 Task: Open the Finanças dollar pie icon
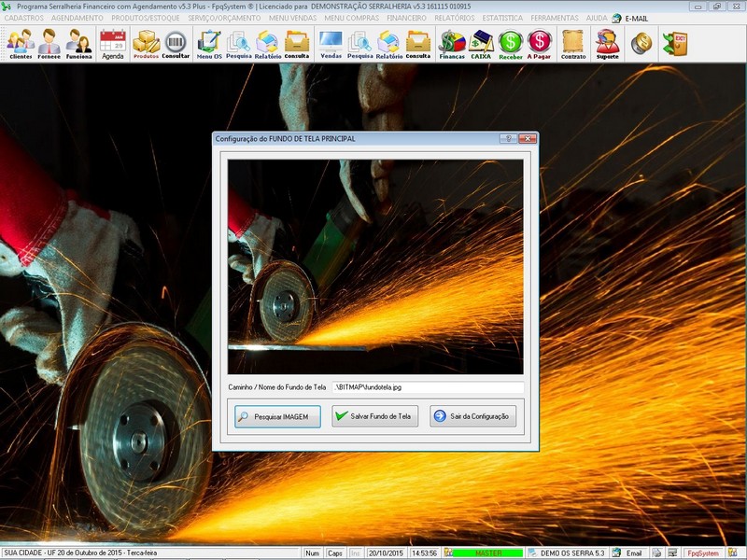coord(452,44)
